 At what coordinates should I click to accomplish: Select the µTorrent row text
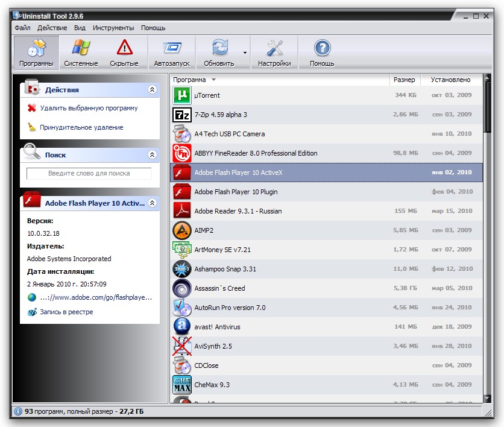[x=207, y=95]
